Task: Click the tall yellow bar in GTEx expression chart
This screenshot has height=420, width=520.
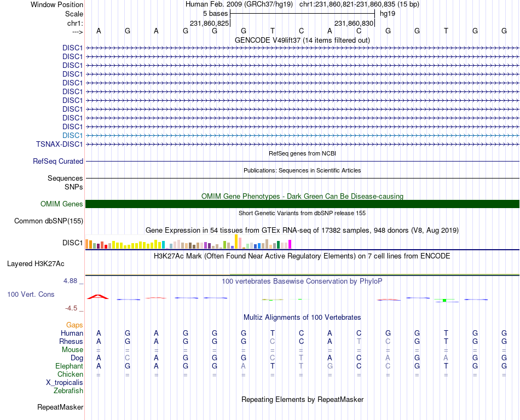Action: point(236,241)
